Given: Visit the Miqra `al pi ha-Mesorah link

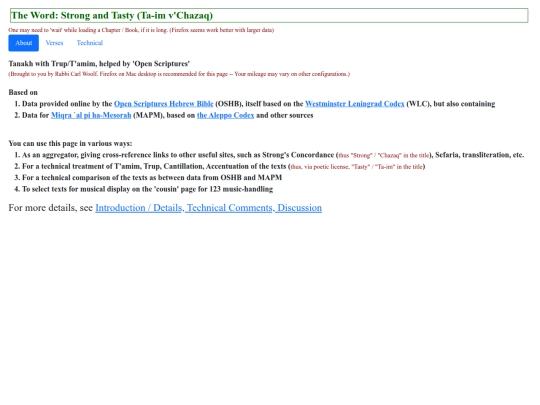Looking at the screenshot, I should coord(91,115).
